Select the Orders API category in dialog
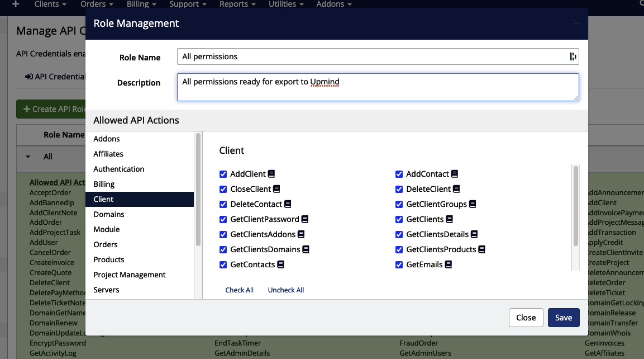The image size is (644, 359). (x=140, y=245)
